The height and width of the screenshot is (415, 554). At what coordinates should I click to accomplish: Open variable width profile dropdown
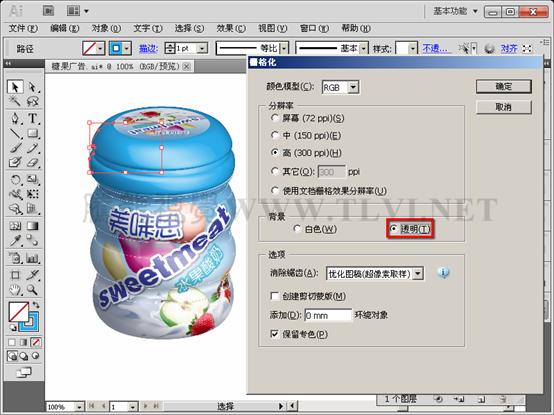(x=284, y=48)
